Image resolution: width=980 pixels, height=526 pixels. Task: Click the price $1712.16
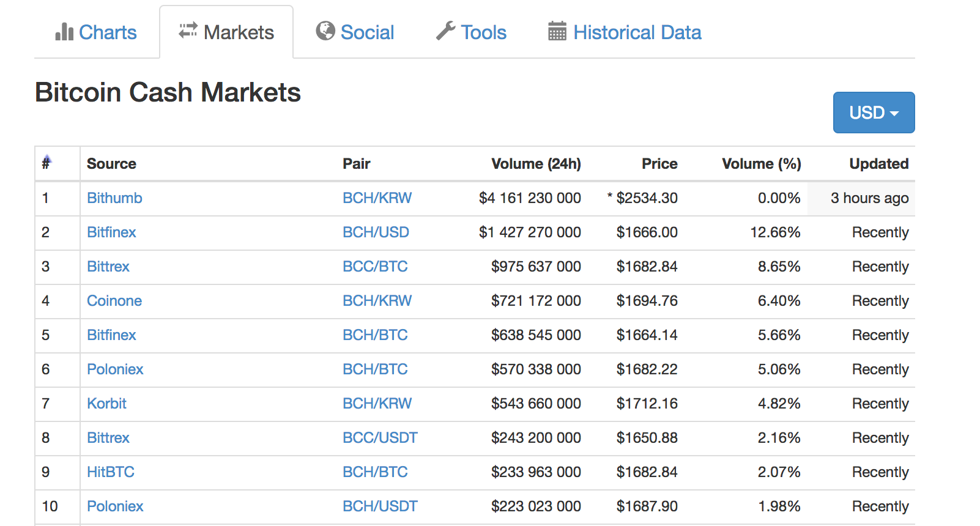[x=647, y=404]
